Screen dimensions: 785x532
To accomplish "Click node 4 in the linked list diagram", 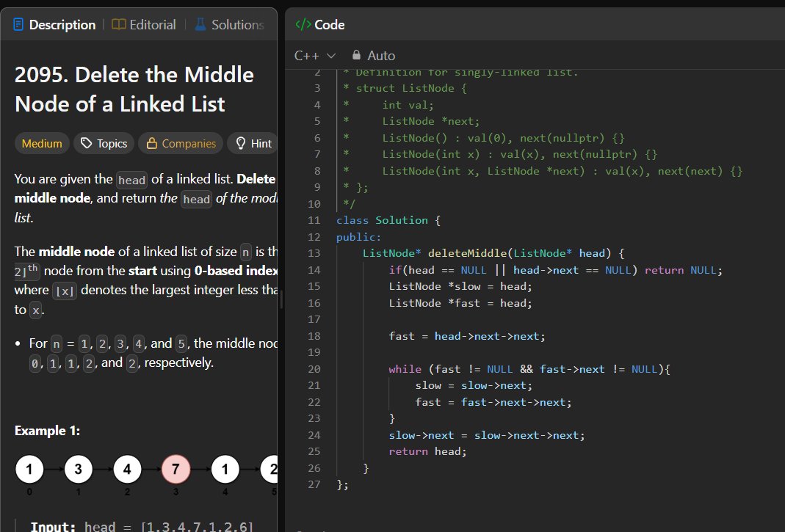I will [x=127, y=469].
